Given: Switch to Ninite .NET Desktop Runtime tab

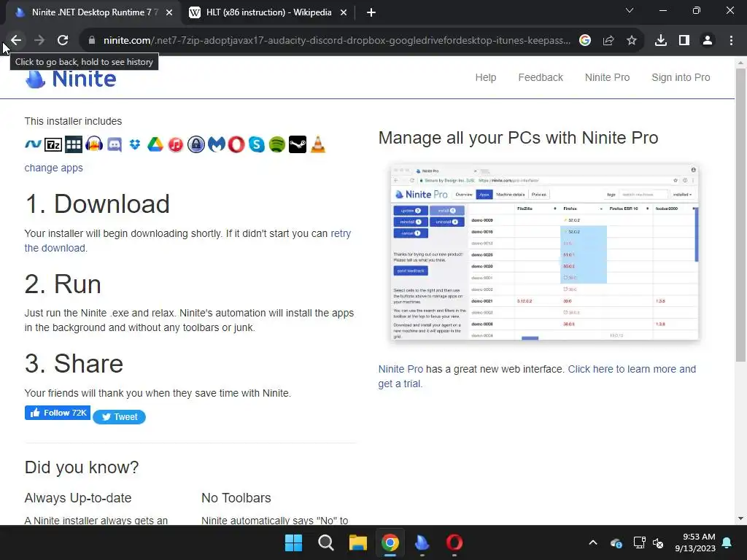Looking at the screenshot, I should [94, 12].
